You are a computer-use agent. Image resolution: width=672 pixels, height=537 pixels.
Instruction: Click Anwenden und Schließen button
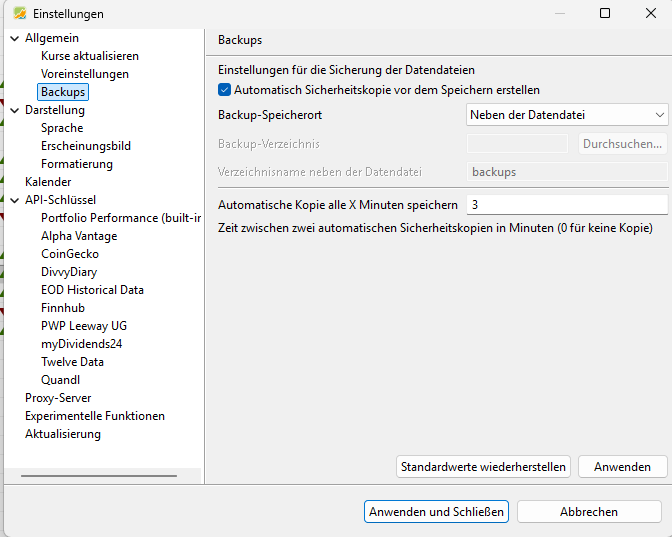tap(436, 512)
